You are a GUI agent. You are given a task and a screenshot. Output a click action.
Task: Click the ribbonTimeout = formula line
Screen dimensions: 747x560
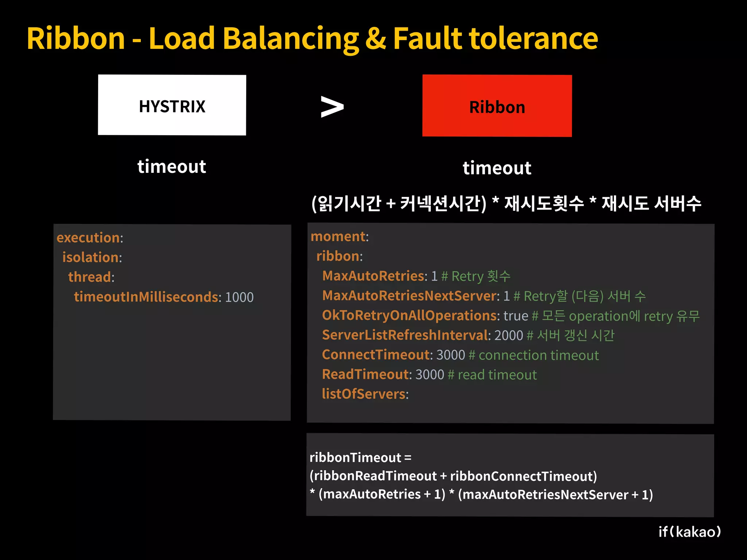[x=360, y=458]
